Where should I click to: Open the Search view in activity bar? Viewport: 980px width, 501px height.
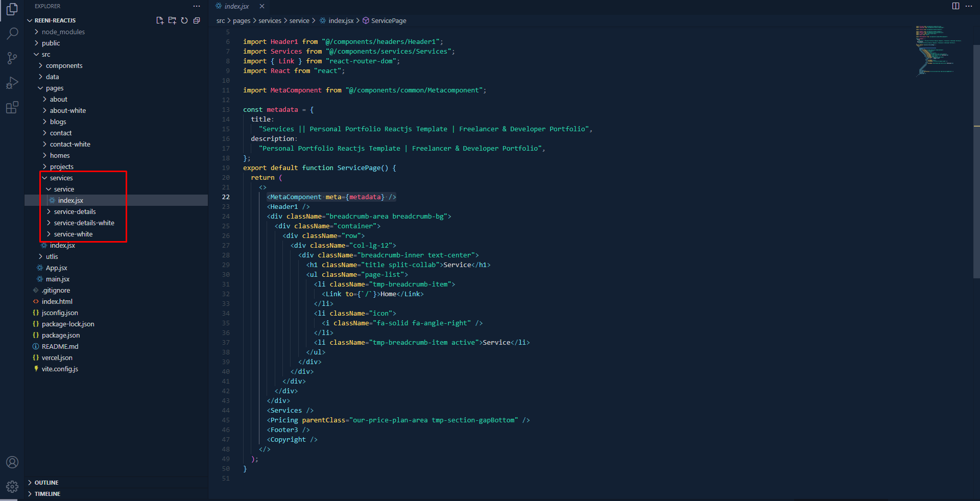(x=12, y=34)
